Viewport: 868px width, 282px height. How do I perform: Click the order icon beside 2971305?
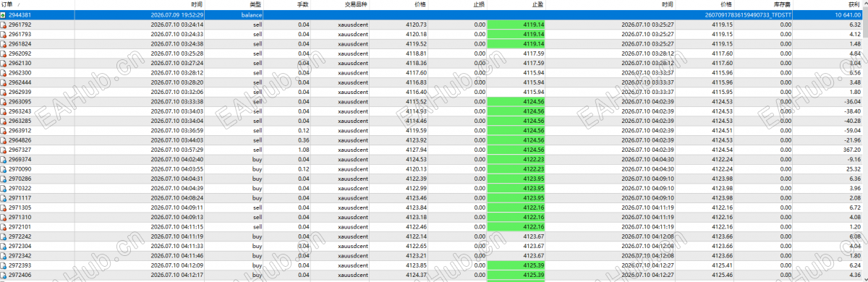tap(4, 208)
